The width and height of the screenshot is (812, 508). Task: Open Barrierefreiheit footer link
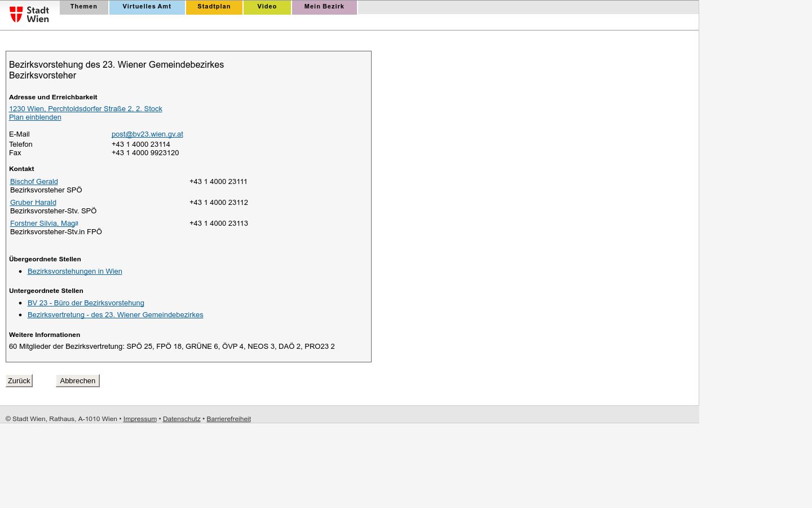coord(228,419)
